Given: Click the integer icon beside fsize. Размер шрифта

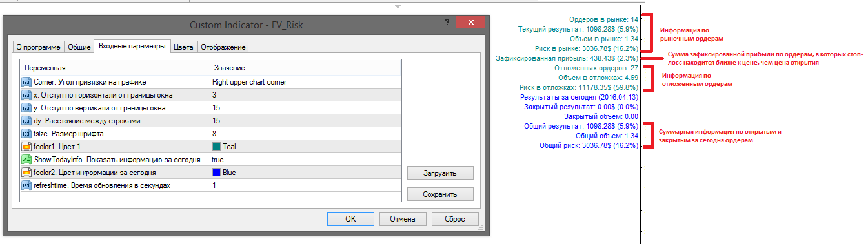Looking at the screenshot, I should (26, 134).
